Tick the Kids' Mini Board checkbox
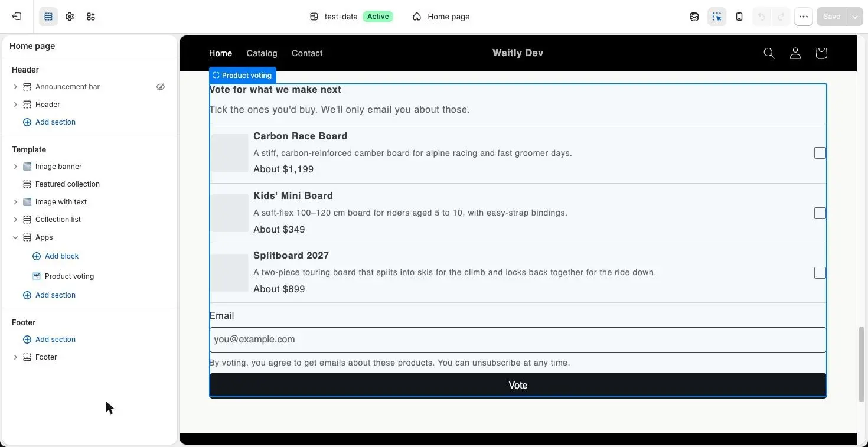Screen dimensions: 868x447 pyautogui.click(x=820, y=213)
